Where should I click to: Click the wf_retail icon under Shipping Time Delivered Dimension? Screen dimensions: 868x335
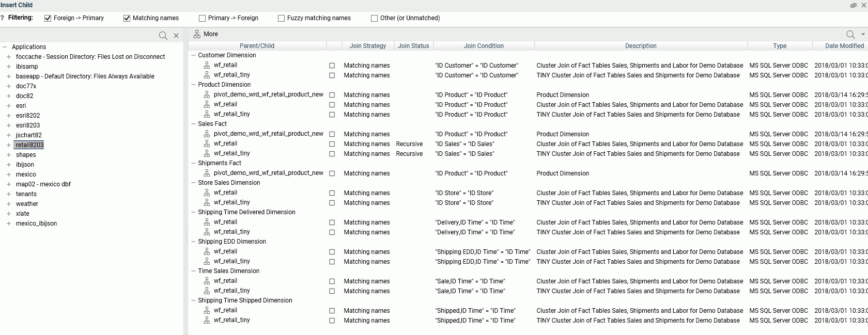207,222
